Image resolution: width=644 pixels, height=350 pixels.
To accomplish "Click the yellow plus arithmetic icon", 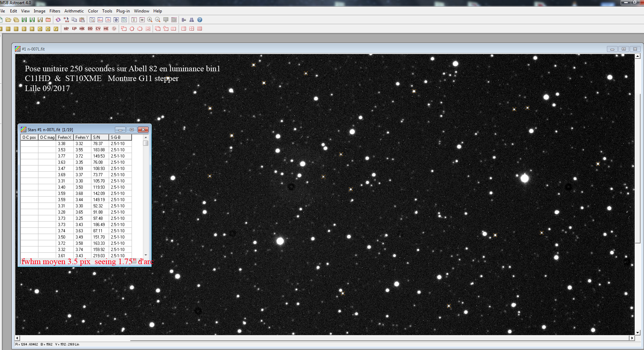I will coord(40,29).
